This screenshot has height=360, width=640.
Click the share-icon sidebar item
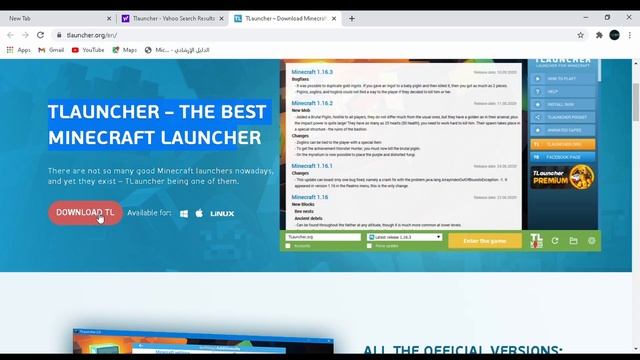562,117
